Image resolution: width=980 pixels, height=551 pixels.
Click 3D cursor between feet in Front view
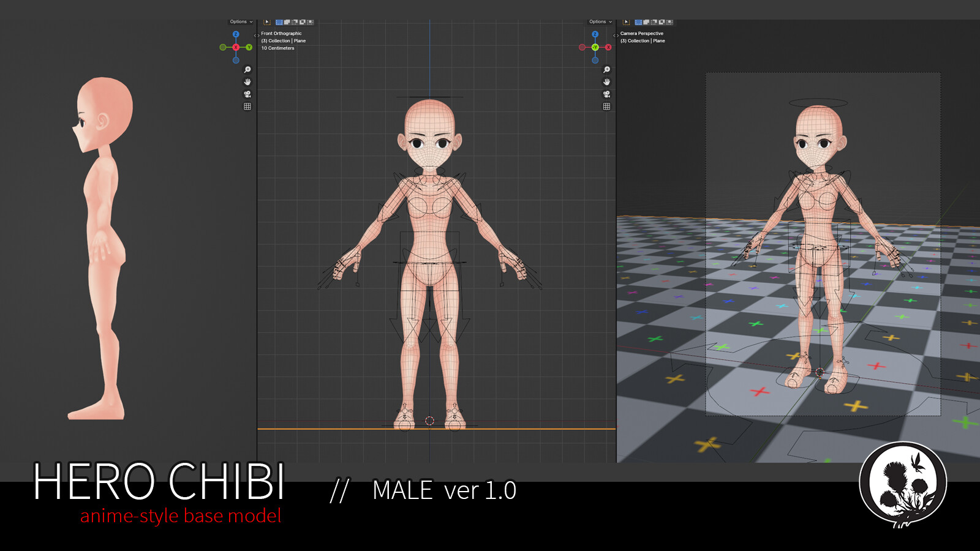(429, 421)
